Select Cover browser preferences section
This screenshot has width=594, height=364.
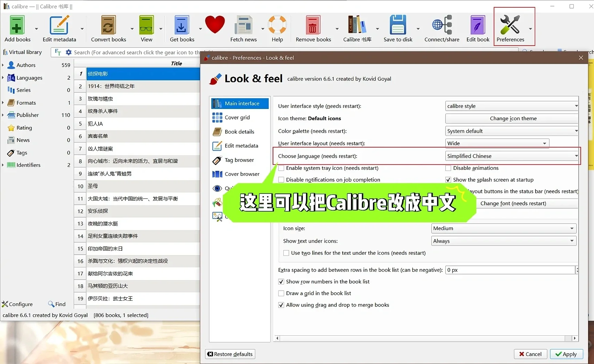(240, 174)
